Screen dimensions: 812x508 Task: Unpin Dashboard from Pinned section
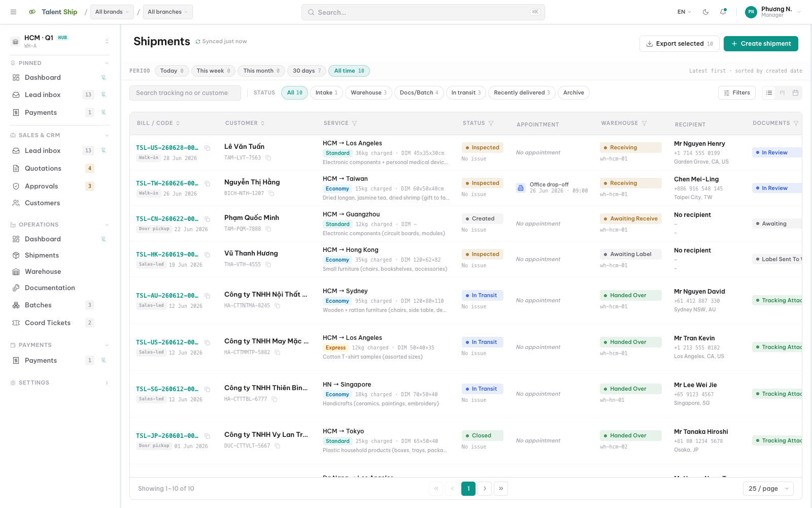click(104, 78)
